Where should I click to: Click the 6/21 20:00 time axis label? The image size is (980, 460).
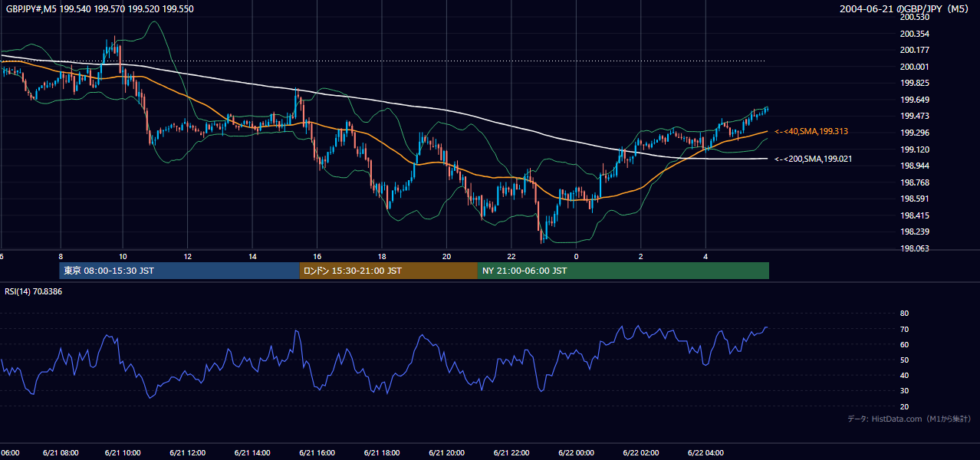[x=447, y=452]
